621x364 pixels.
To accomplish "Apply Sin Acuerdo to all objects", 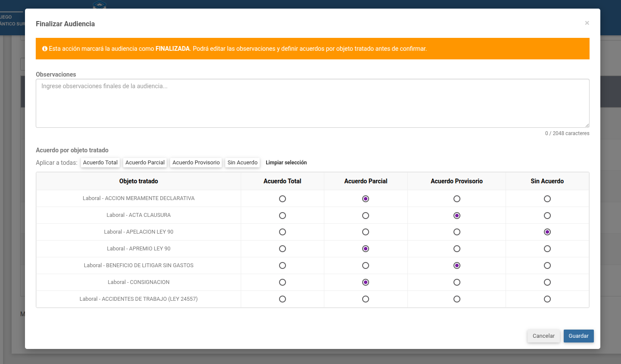I will [x=242, y=163].
